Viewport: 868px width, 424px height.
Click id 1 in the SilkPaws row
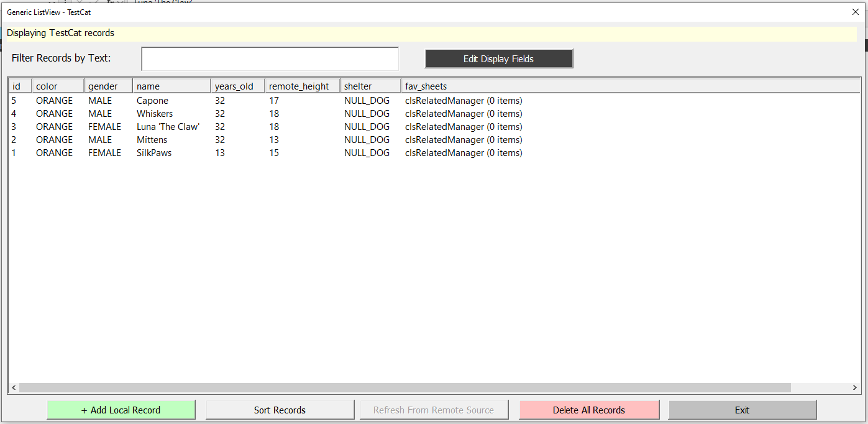(x=14, y=153)
